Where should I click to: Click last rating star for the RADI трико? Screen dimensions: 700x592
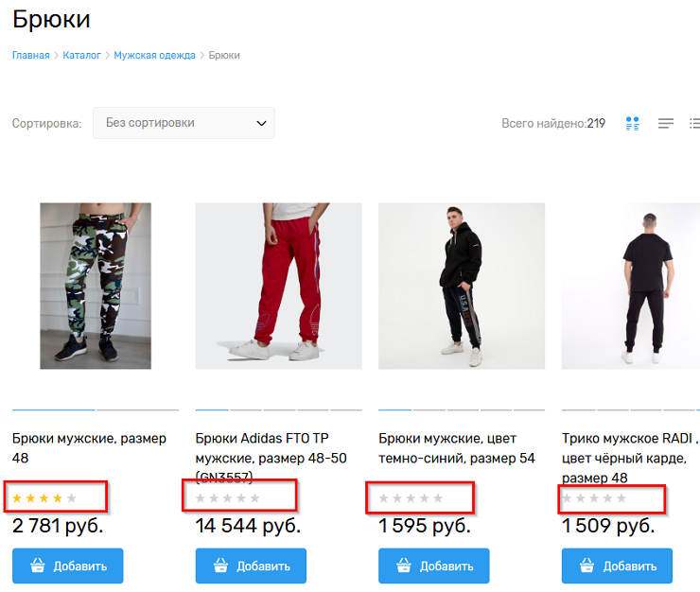point(621,497)
